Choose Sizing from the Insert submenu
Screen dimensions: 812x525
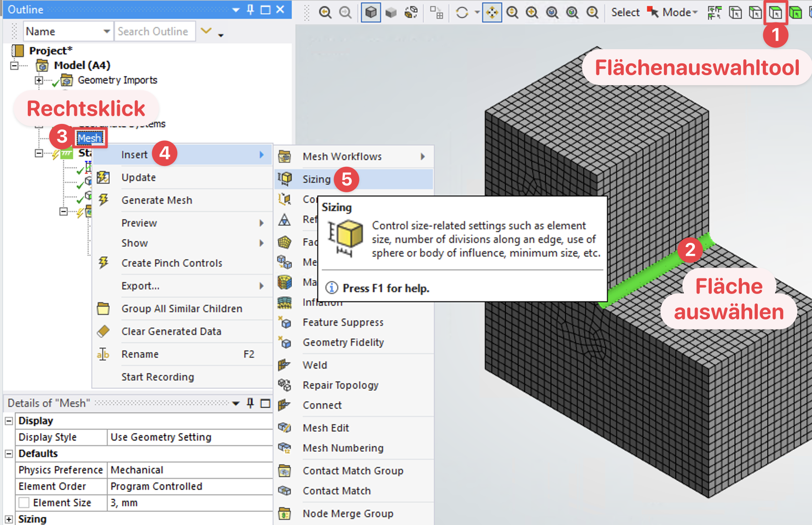pos(317,179)
